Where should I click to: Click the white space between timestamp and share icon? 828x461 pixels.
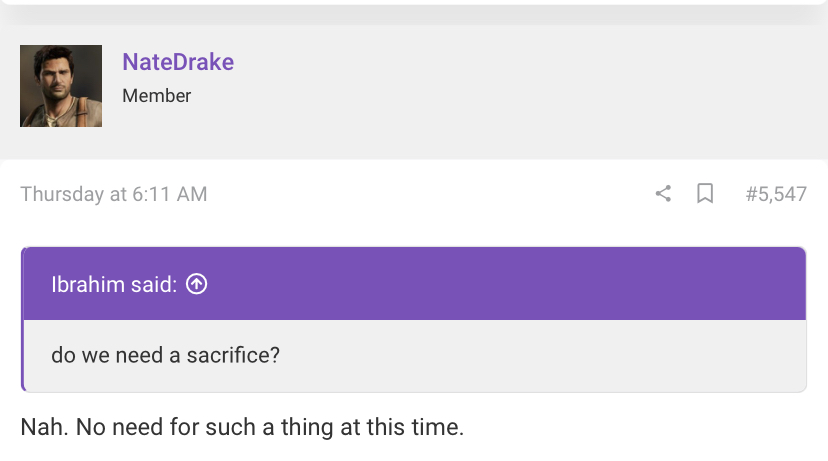430,194
